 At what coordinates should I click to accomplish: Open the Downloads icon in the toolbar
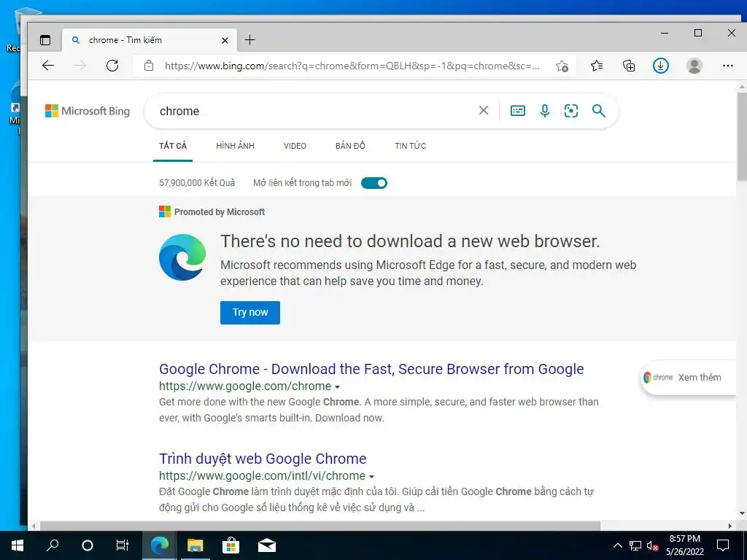tap(660, 66)
